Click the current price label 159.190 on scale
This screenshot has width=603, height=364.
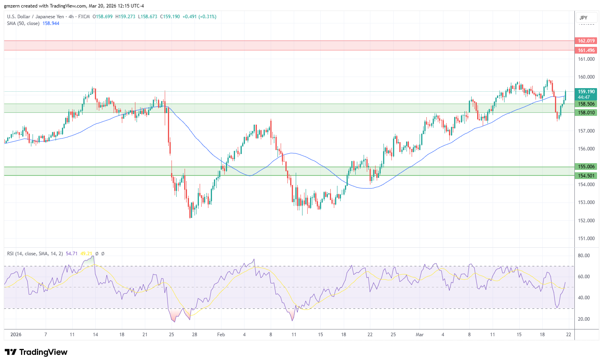586,92
